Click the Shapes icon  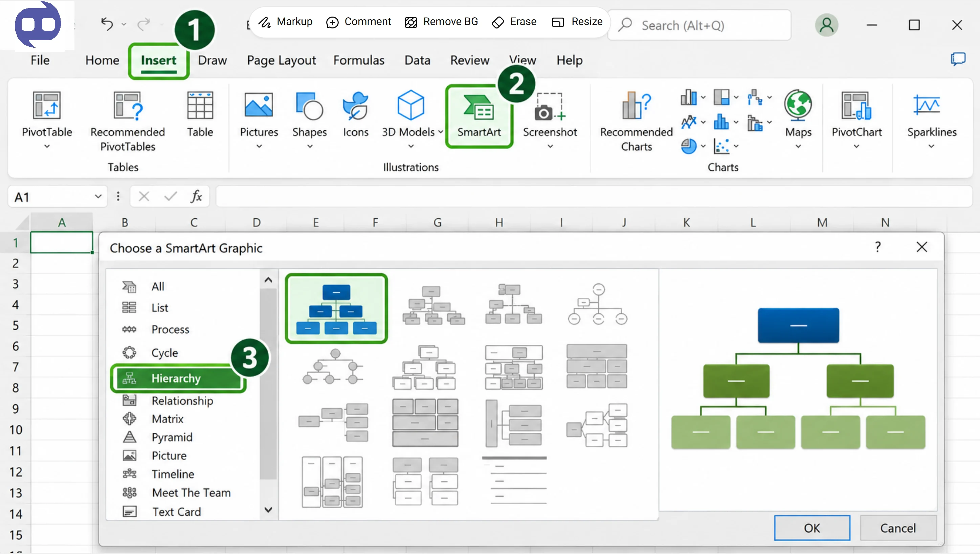point(309,119)
